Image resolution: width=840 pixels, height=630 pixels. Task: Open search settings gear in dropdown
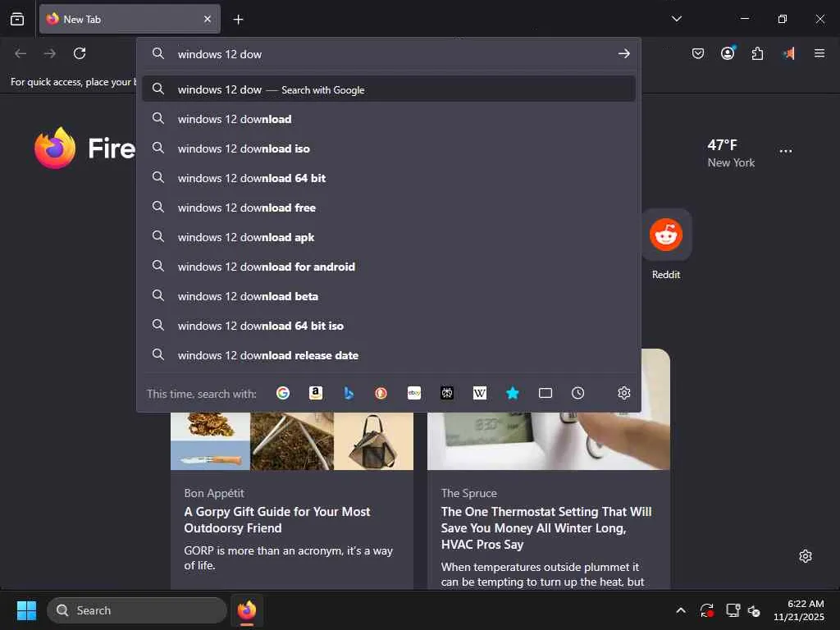point(623,393)
